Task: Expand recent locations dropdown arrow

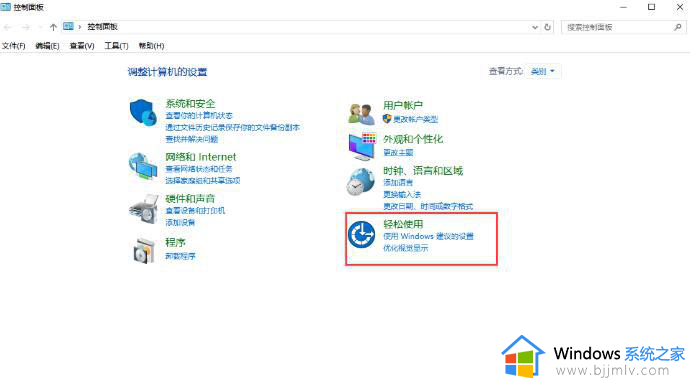Action: pyautogui.click(x=40, y=27)
